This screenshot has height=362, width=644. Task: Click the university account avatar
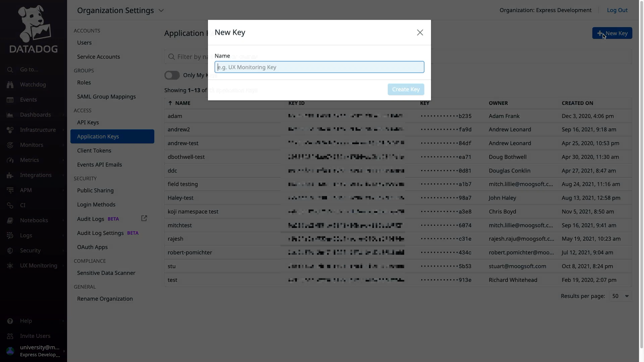[10, 351]
